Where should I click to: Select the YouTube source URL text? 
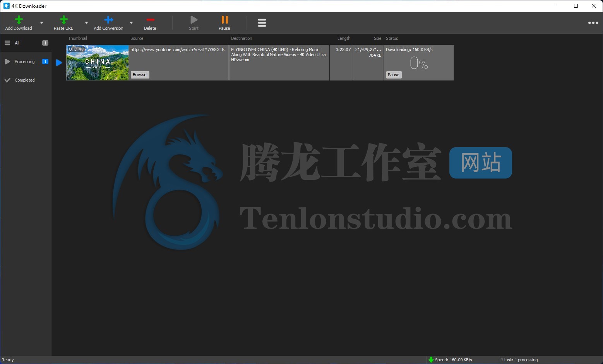coord(178,50)
